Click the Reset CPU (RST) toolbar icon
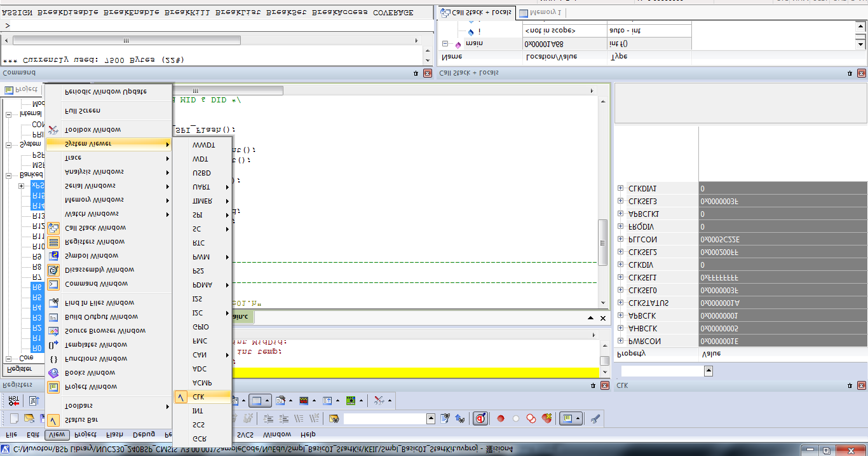 pos(13,400)
